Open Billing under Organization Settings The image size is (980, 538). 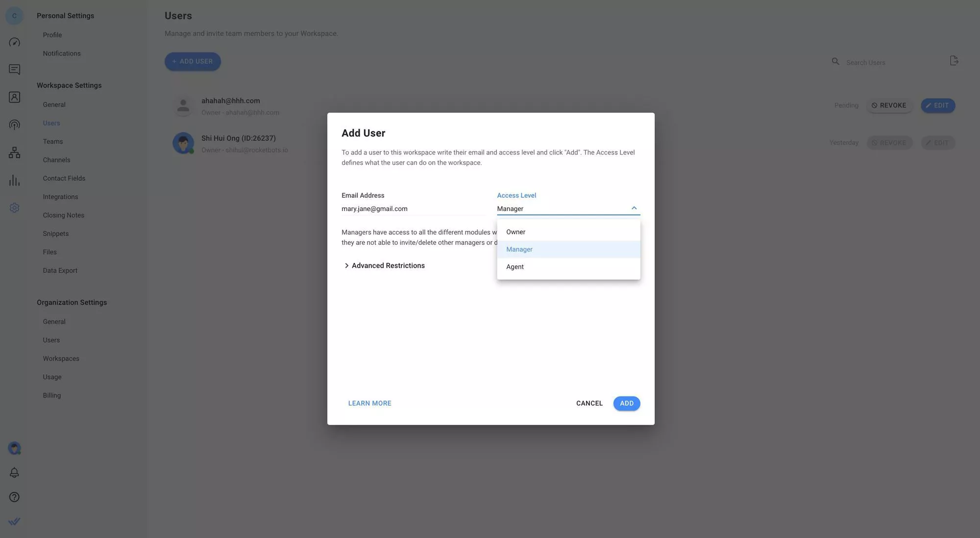click(51, 395)
